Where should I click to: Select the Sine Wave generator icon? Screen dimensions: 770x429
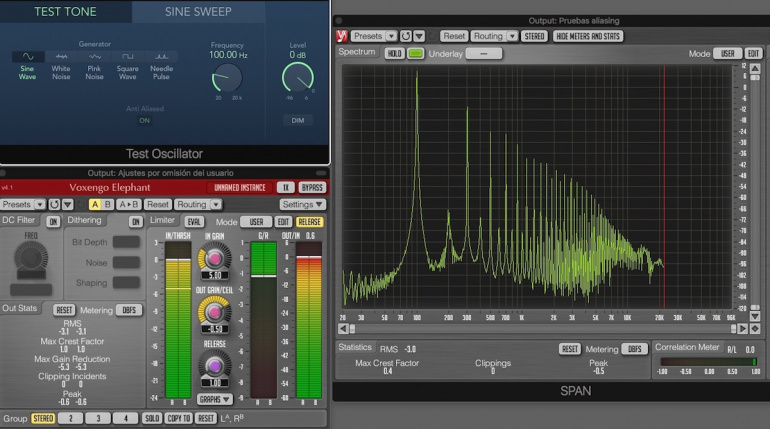point(28,56)
